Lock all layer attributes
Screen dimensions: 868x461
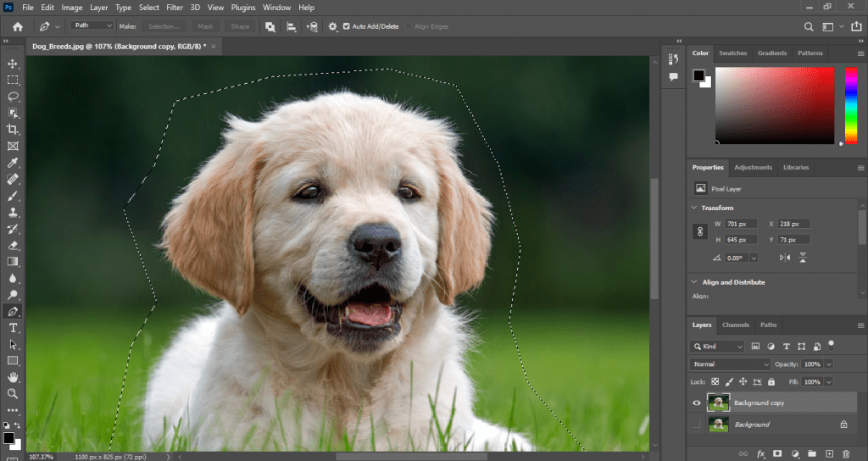pos(771,382)
